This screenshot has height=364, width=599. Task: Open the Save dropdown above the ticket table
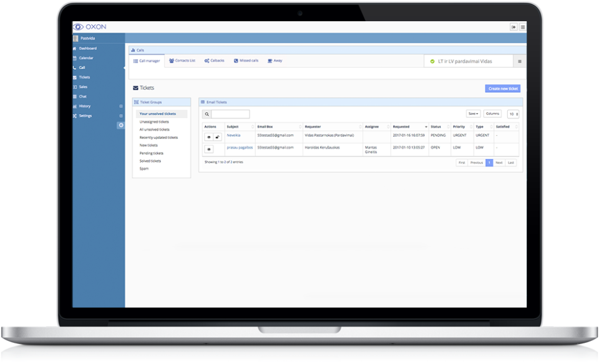click(475, 113)
